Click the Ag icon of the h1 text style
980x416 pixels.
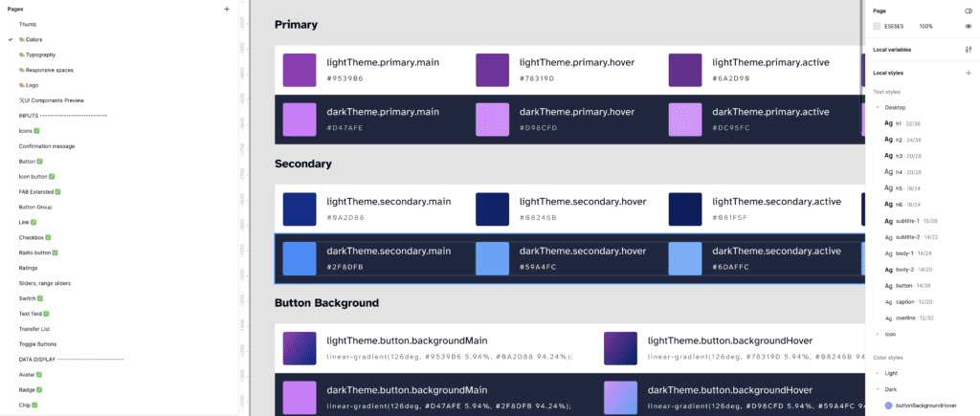[x=888, y=123]
